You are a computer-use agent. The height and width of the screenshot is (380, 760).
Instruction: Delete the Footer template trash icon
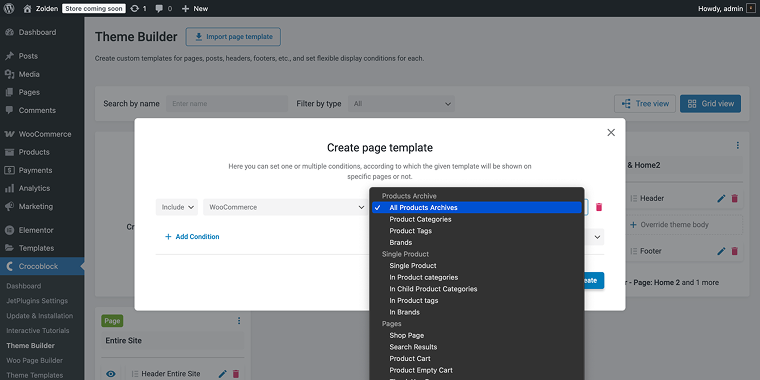click(734, 251)
